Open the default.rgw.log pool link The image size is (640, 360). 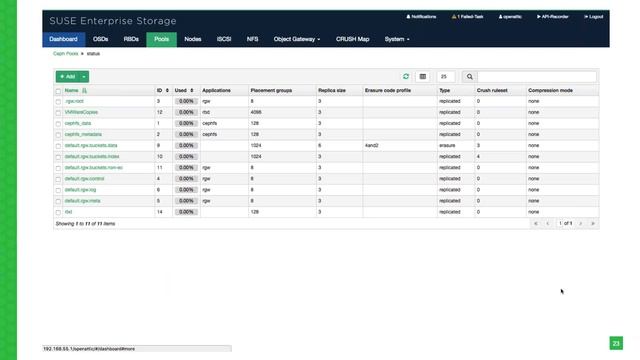point(80,190)
